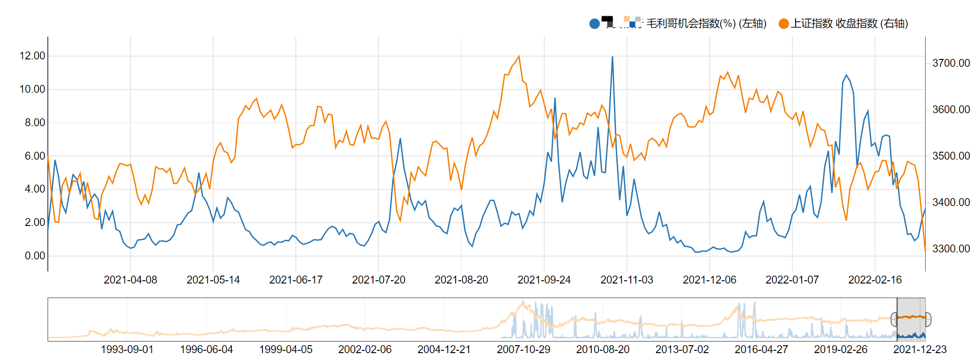
Task: Click the 0.00 left axis value
Action: pos(35,256)
